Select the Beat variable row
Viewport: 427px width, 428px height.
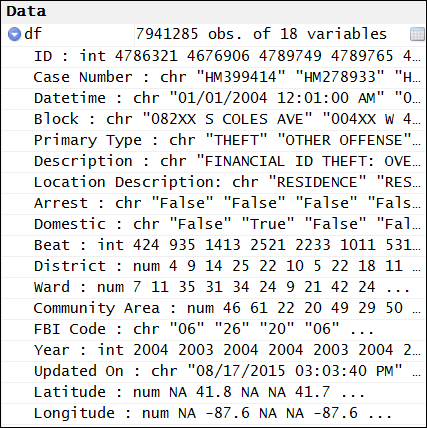point(213,245)
